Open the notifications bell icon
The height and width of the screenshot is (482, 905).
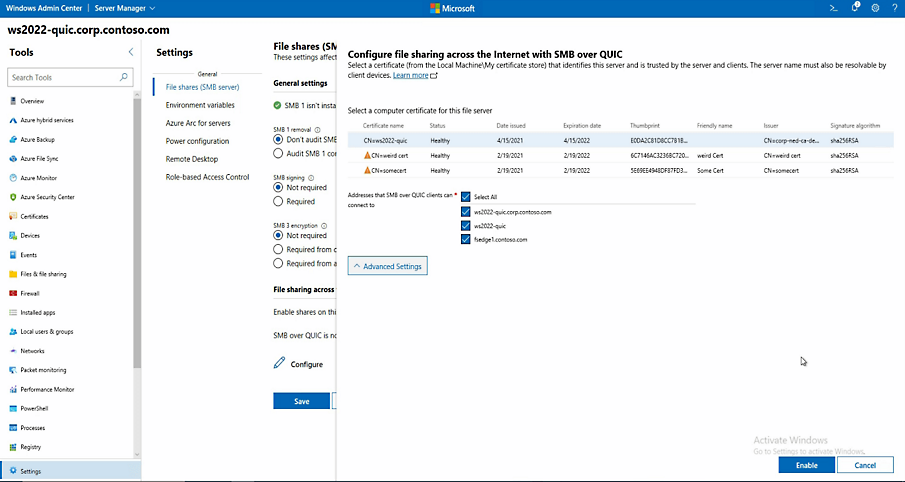pos(855,8)
